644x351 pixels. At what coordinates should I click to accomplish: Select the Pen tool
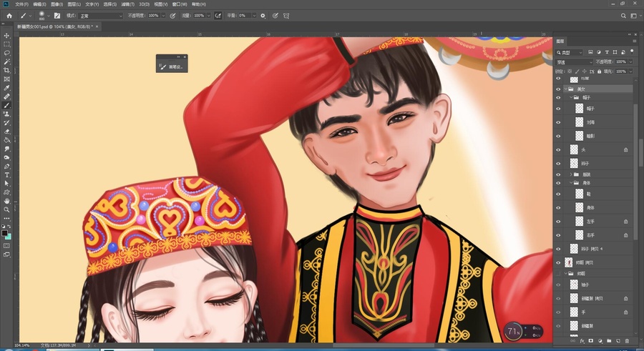[x=6, y=167]
